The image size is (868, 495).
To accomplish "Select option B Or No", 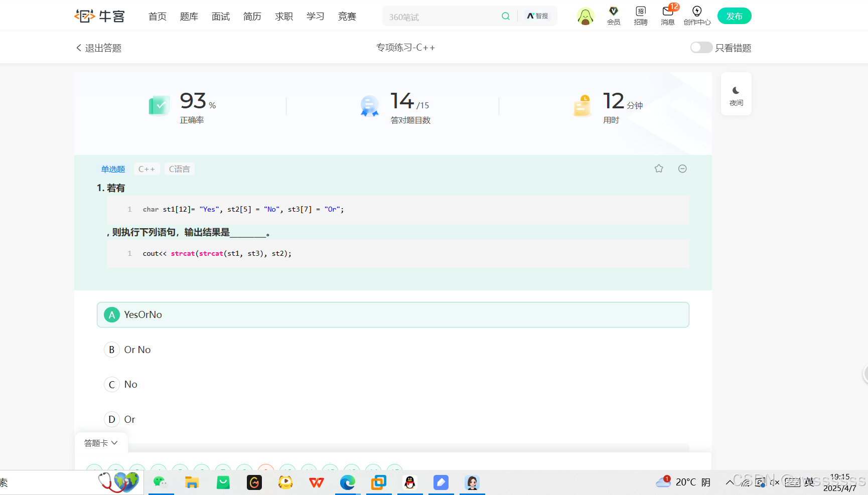I will coord(393,350).
